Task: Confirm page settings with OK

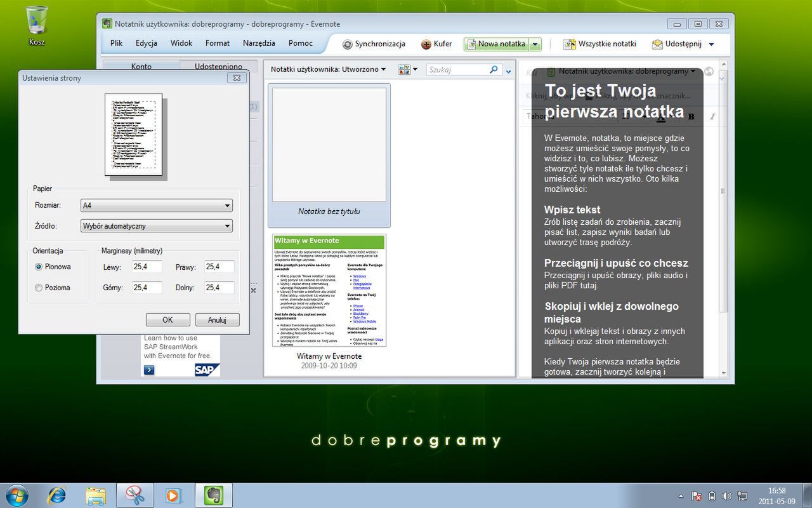Action: [x=167, y=319]
